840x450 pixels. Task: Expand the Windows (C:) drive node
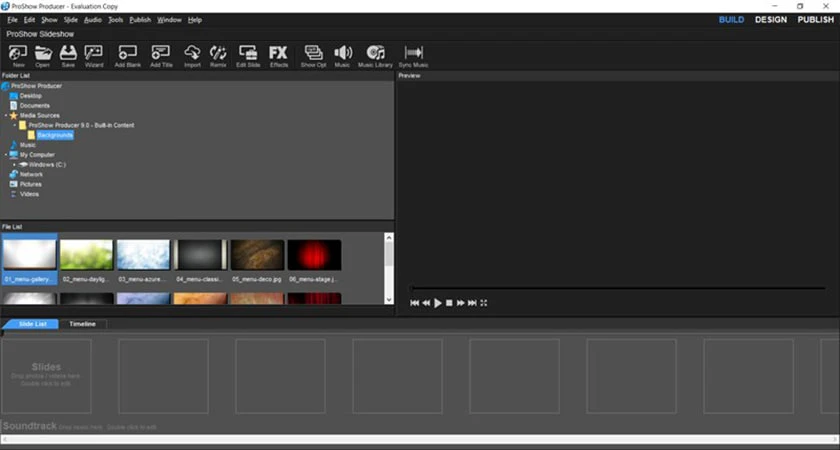click(x=15, y=165)
